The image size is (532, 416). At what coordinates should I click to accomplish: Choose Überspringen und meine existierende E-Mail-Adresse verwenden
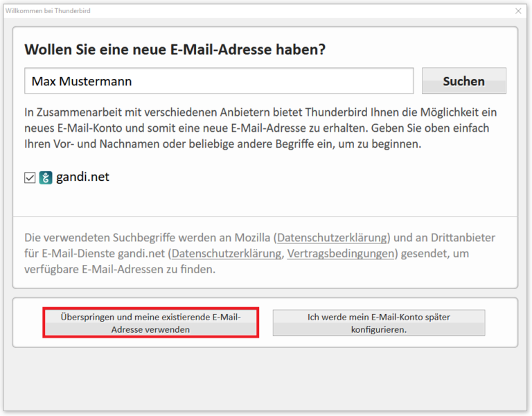[x=150, y=324]
